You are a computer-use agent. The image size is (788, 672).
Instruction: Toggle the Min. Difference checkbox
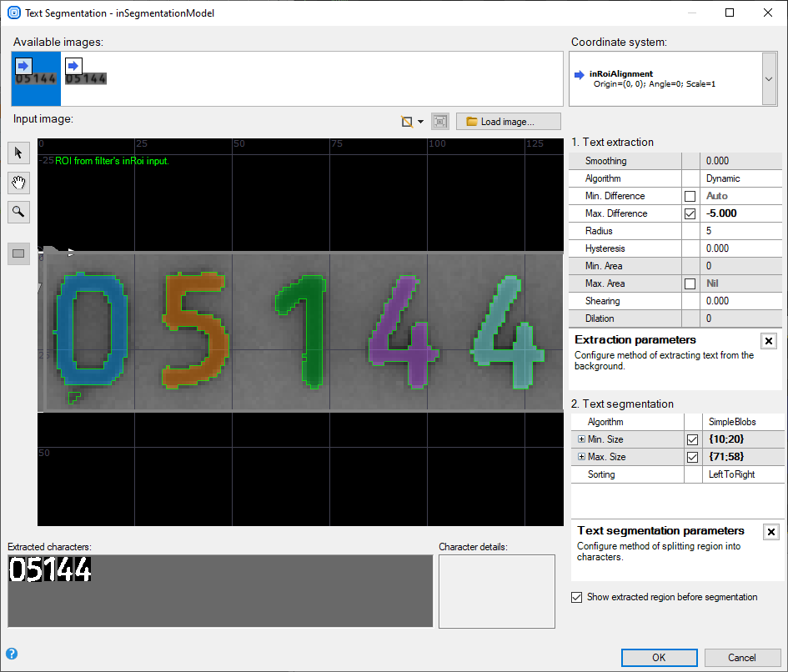(690, 197)
